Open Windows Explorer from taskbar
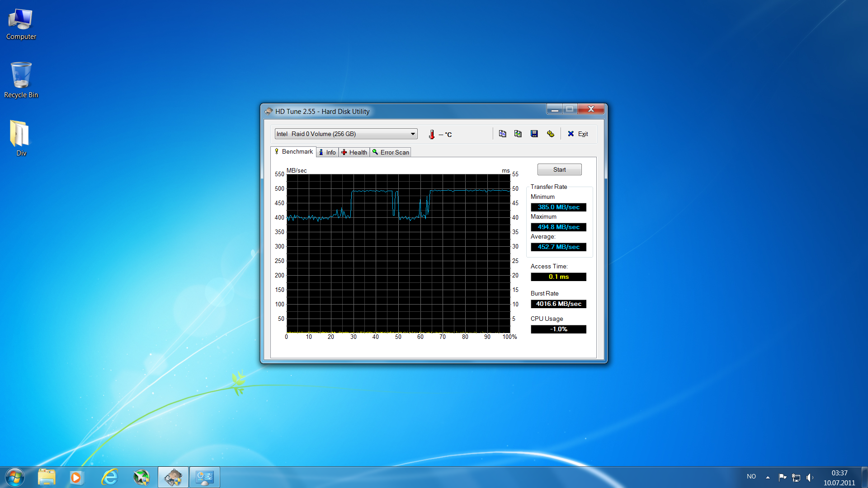This screenshot has height=488, width=868. pos(47,477)
